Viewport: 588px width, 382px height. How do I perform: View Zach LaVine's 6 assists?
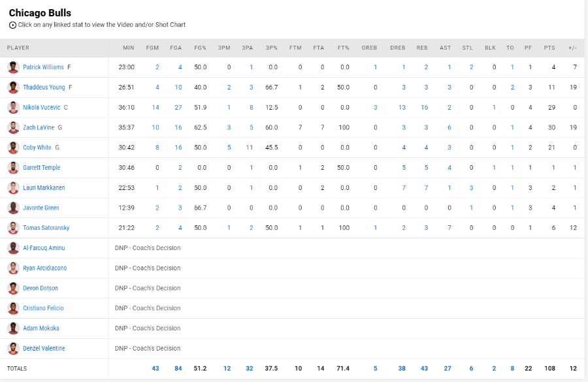(449, 127)
